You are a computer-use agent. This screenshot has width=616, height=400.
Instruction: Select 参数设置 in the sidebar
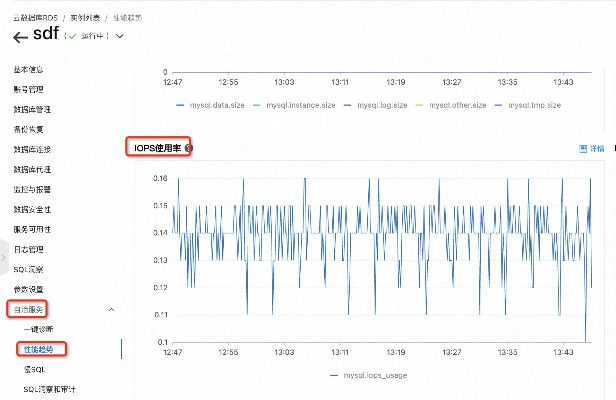coord(28,289)
